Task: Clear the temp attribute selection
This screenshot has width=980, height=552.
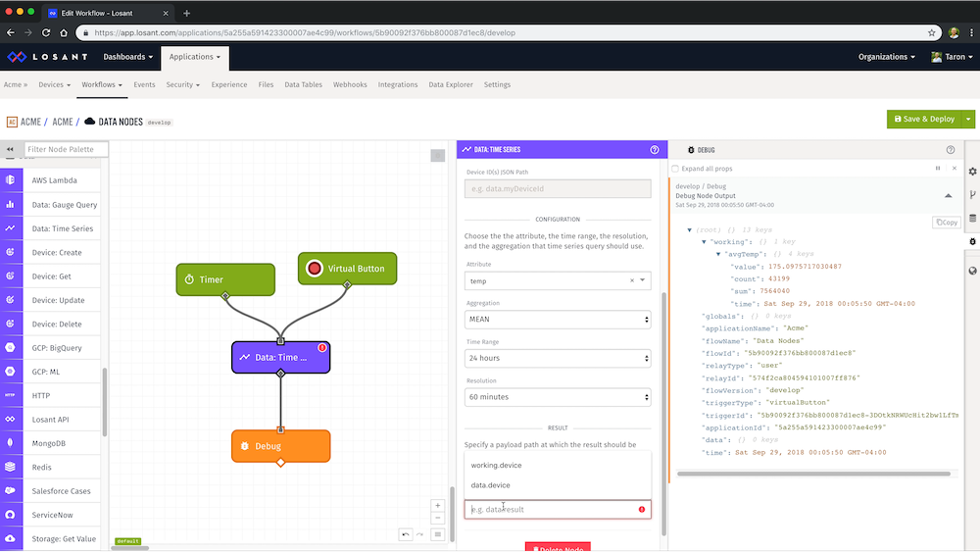Action: coord(632,280)
